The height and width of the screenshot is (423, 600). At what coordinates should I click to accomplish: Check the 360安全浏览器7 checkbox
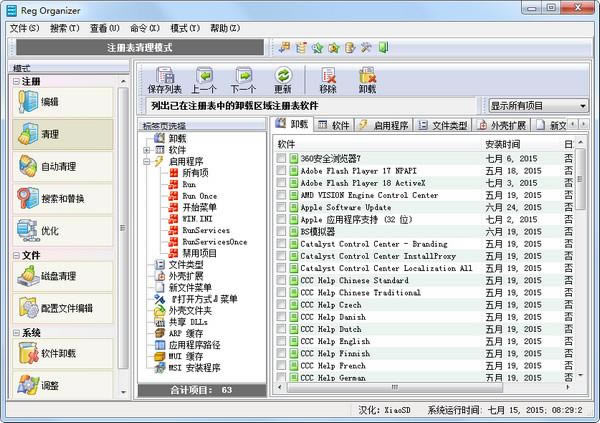(281, 158)
